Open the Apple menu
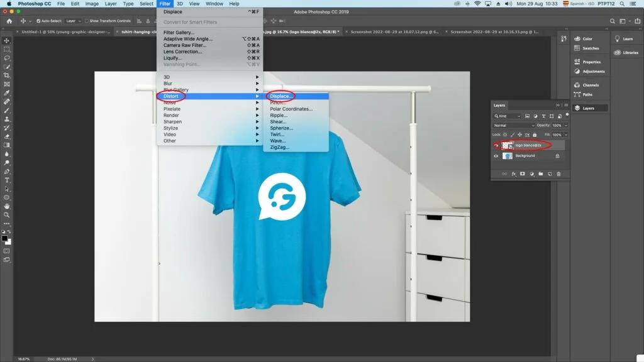This screenshot has width=644, height=362. pyautogui.click(x=9, y=4)
